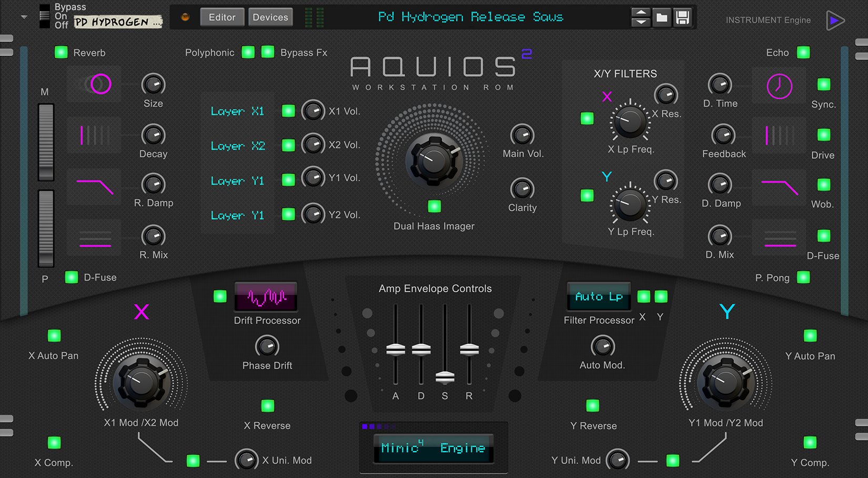Click the INSTRUMENT Engine play arrow
868x478 pixels.
pos(834,20)
